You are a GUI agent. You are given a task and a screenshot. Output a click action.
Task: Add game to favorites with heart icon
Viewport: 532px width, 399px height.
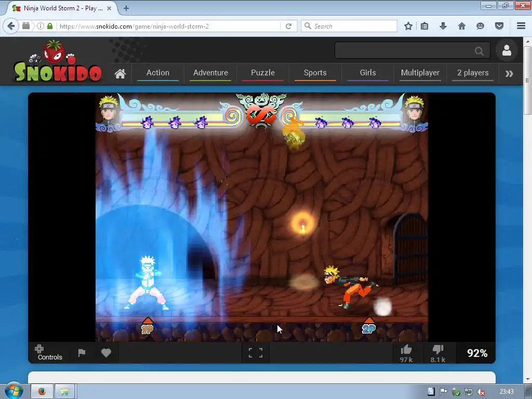106,353
